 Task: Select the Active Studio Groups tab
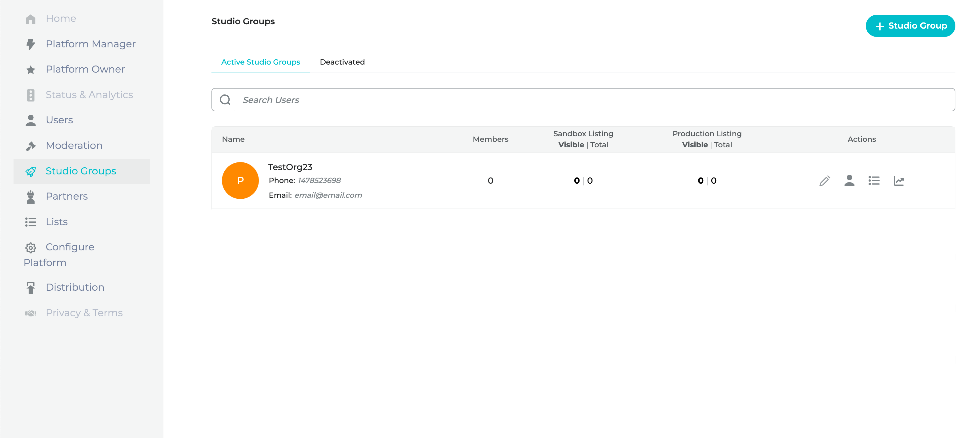[261, 62]
